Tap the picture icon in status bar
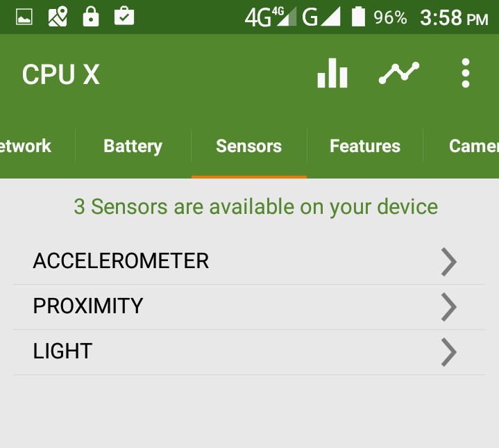The image size is (499, 448). pos(24,17)
